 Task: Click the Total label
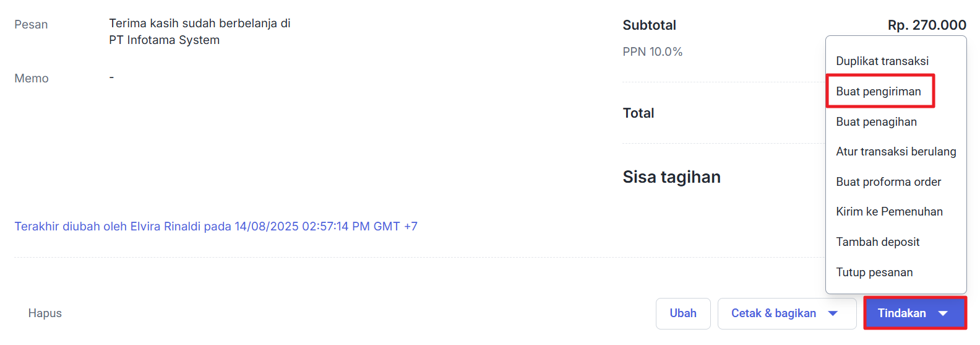[638, 113]
